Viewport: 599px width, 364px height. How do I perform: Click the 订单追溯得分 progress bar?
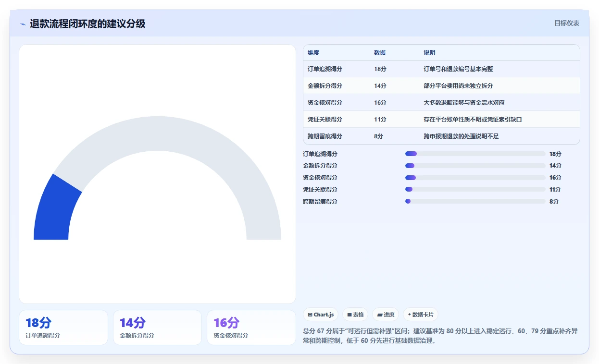tap(475, 154)
